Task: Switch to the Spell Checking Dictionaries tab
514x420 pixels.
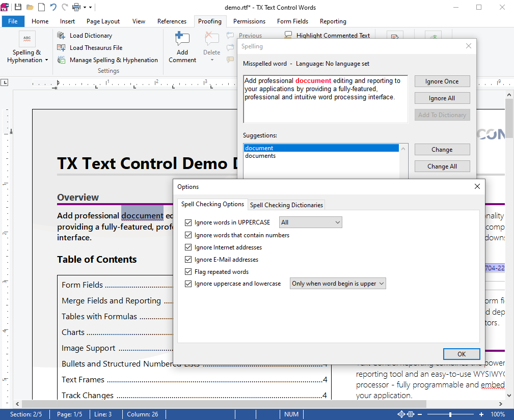Action: (286, 205)
